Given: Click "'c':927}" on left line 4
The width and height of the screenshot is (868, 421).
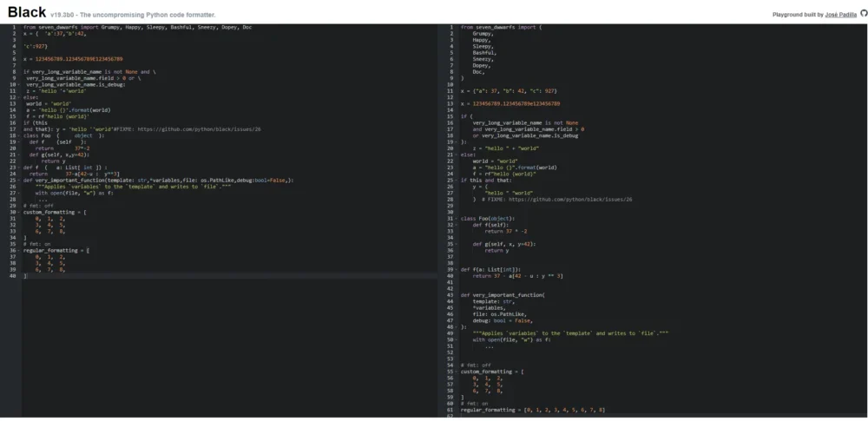Looking at the screenshot, I should [36, 47].
